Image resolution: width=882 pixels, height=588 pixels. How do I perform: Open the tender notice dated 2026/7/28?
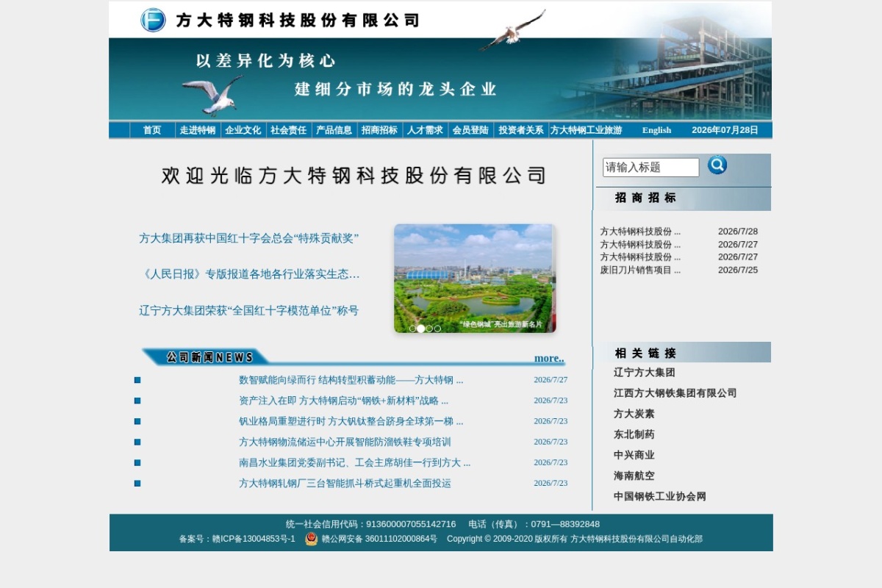point(640,232)
